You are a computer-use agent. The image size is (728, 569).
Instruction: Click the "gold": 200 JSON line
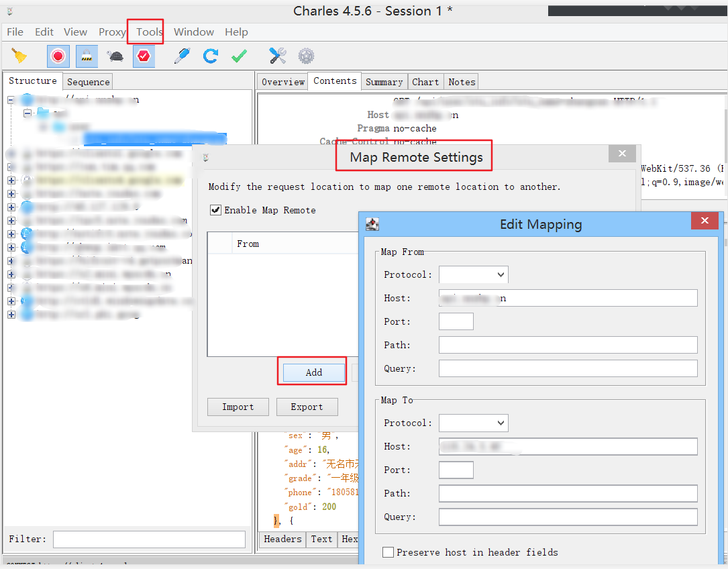pos(311,507)
